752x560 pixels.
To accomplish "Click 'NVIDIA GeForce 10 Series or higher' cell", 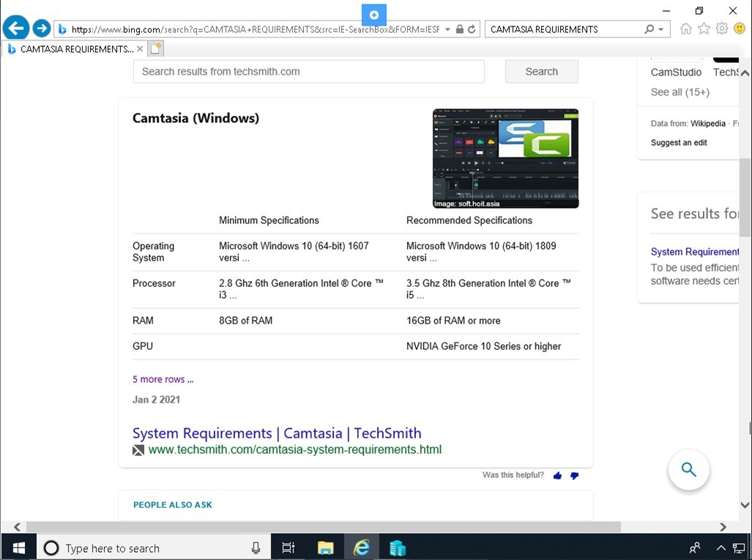I will pos(483,346).
